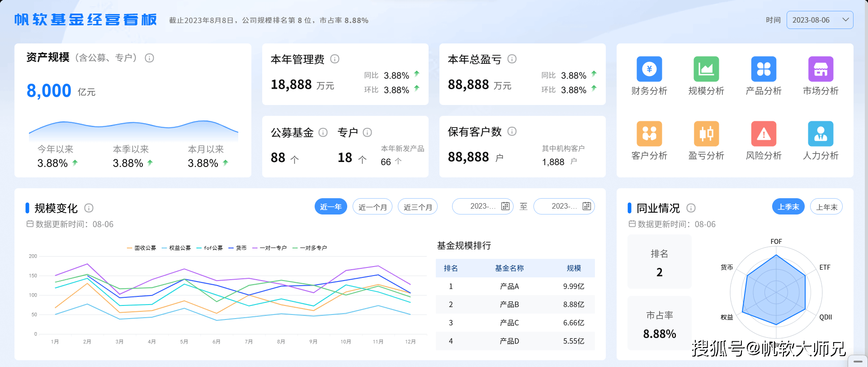Open the end date calendar picker
The width and height of the screenshot is (868, 367).
coord(586,206)
